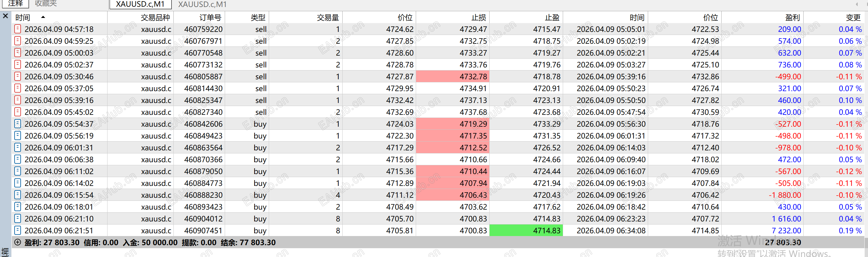Click the buy order icon for 460879050
This screenshot has width=868, height=257.
[18, 171]
